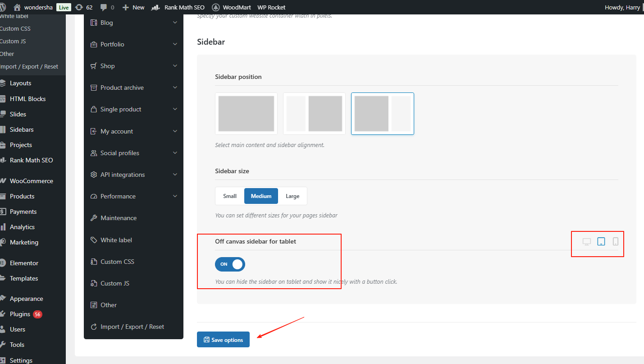Open WP Rocket in the admin bar
The height and width of the screenshot is (364, 644).
pyautogui.click(x=271, y=7)
